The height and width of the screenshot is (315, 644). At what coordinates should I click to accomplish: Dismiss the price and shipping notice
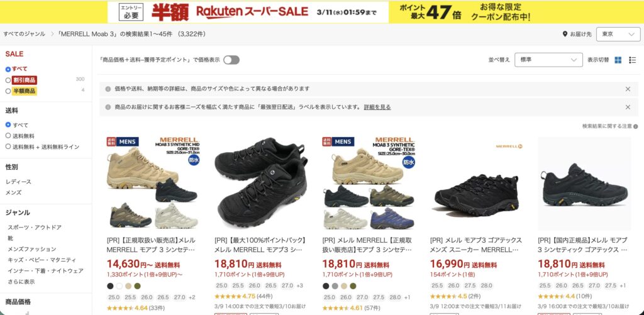(x=628, y=89)
